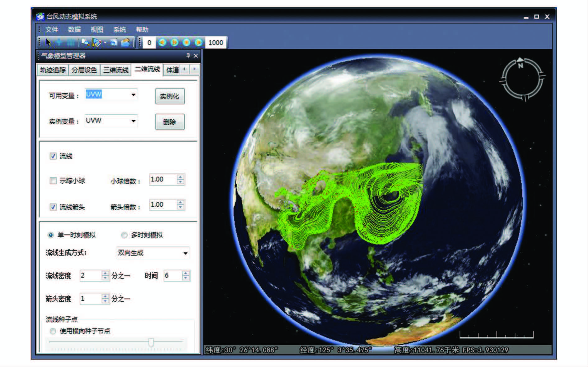Image resolution: width=588 pixels, height=367 pixels.
Task: Open the 数据 menu
Action: 74,30
